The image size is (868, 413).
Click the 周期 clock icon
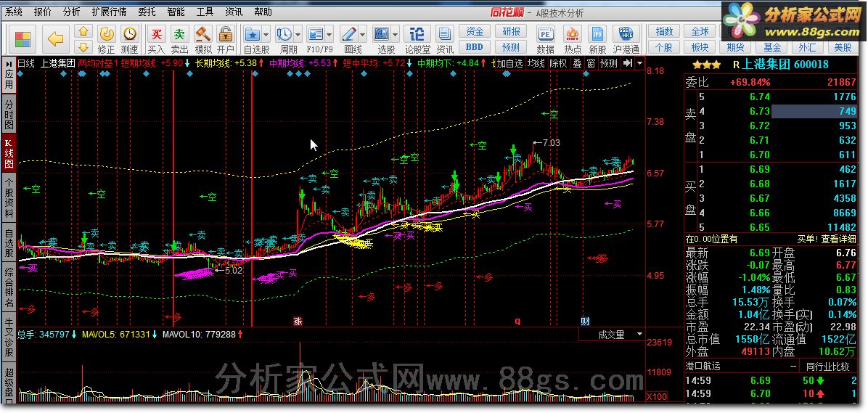coord(284,34)
